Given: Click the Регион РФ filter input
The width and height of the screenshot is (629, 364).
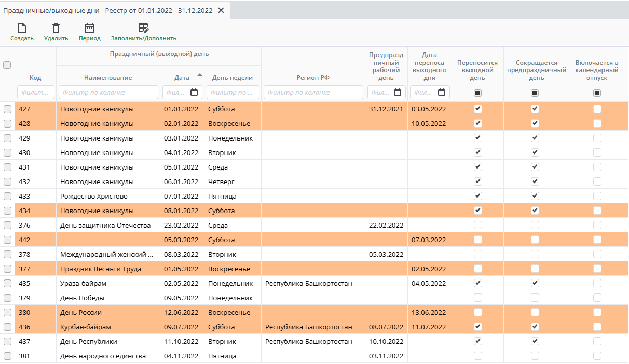Looking at the screenshot, I should 313,92.
